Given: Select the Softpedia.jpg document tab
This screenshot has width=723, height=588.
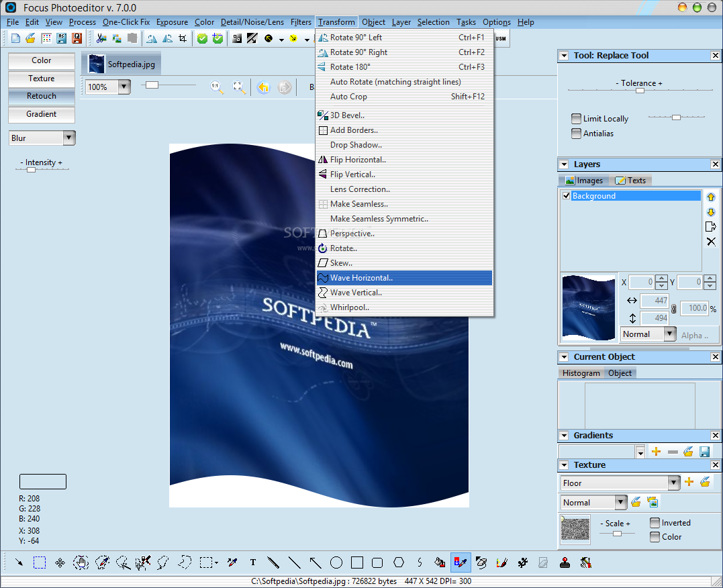Looking at the screenshot, I should click(x=122, y=64).
